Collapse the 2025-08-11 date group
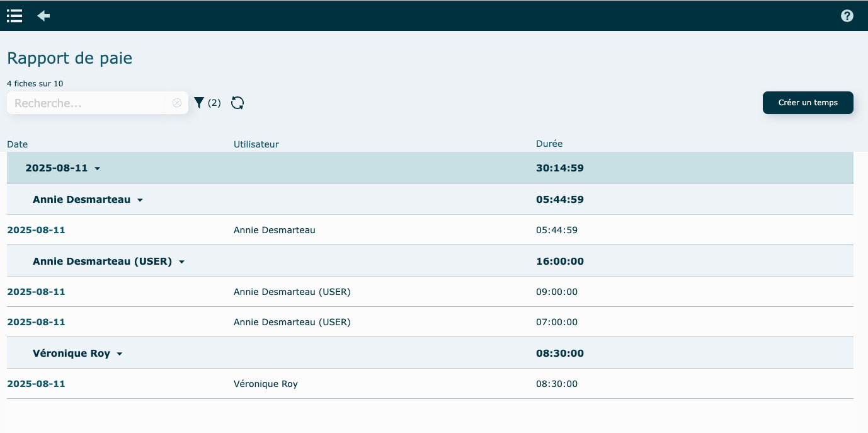868x433 pixels. coord(97,168)
